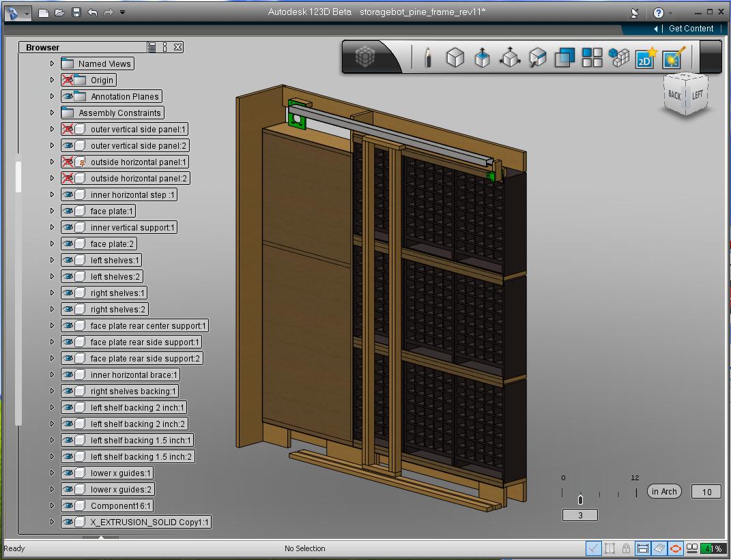Click the Save disk icon
Viewport: 731px width, 560px height.
[x=76, y=12]
